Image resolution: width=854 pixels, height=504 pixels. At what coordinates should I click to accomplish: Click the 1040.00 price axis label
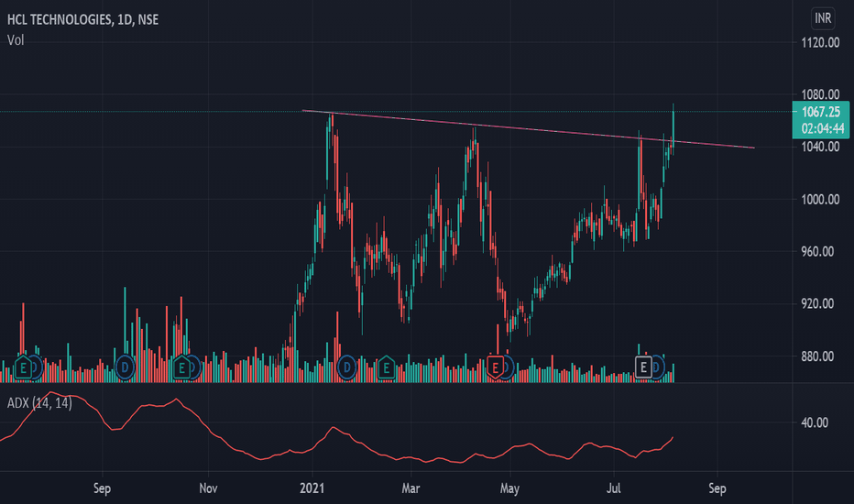820,147
